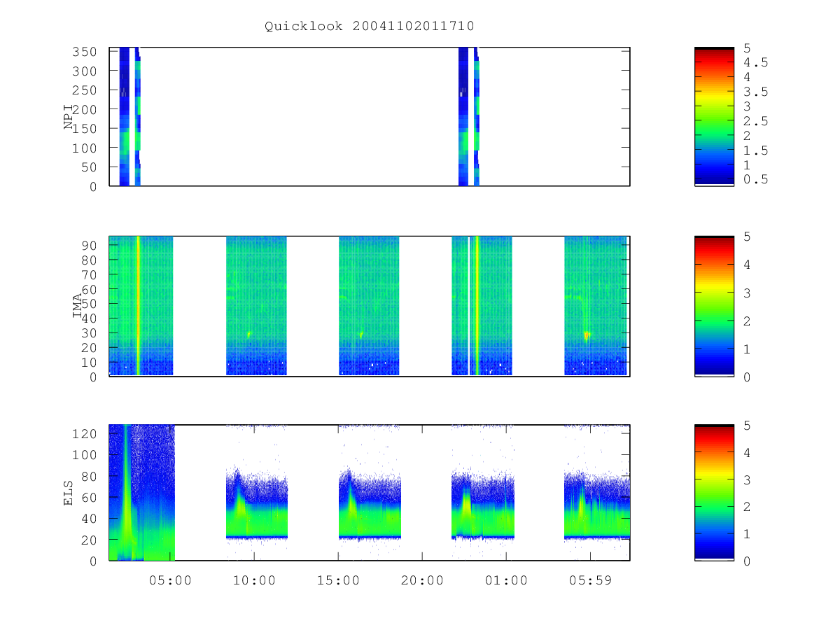The height and width of the screenshot is (630, 840).
Task: Click the ELS data block near 15:00
Action: (370, 505)
